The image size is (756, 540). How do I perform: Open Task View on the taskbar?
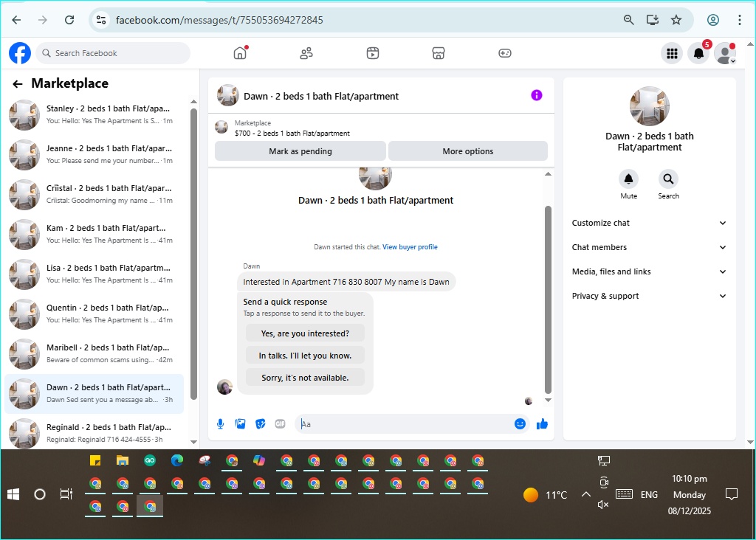coord(66,494)
